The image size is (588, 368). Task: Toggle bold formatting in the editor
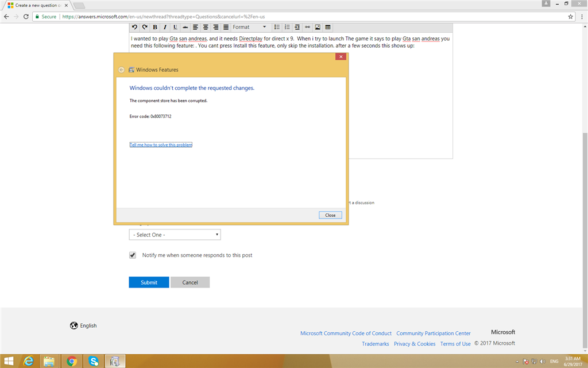[155, 27]
